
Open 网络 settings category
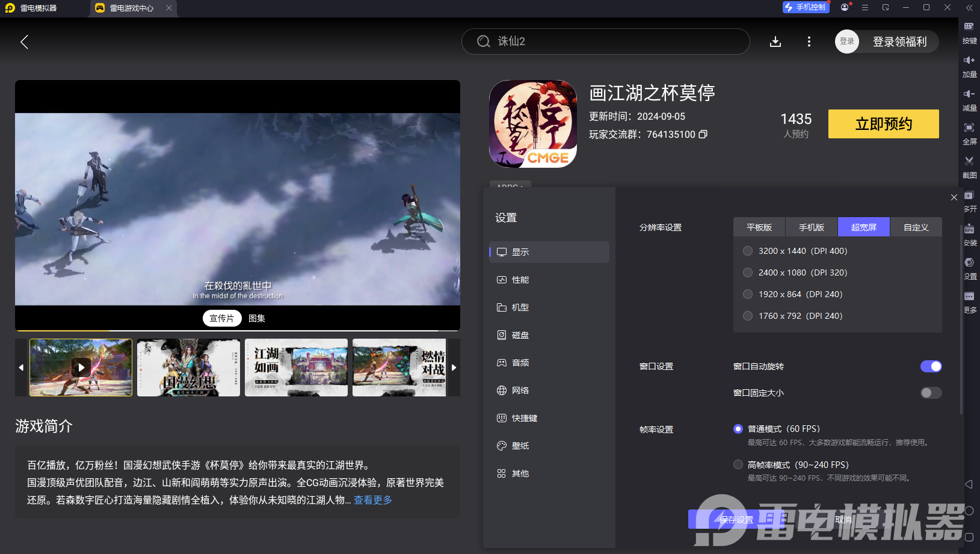[549, 390]
